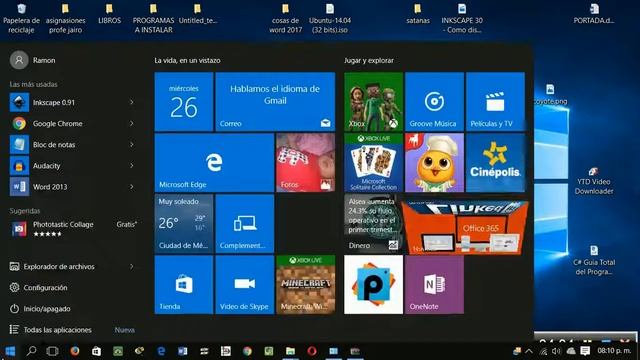
Task: Select C# Guia Total desktop file
Action: [x=594, y=260]
